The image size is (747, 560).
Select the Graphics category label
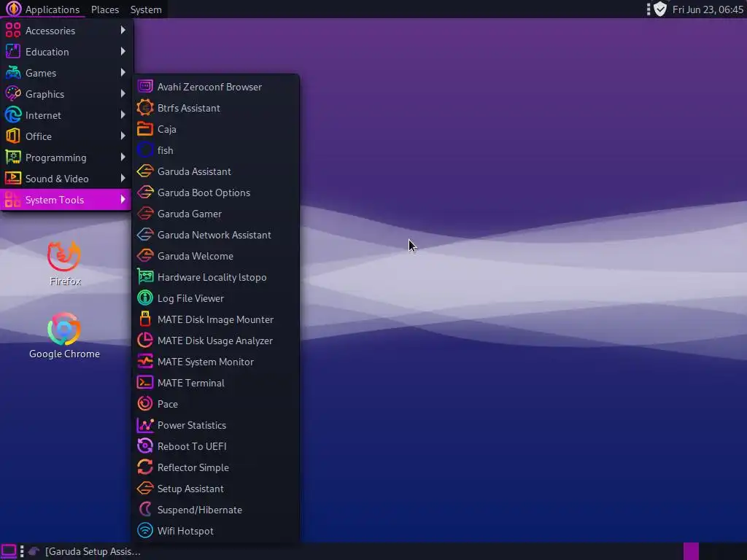point(44,94)
